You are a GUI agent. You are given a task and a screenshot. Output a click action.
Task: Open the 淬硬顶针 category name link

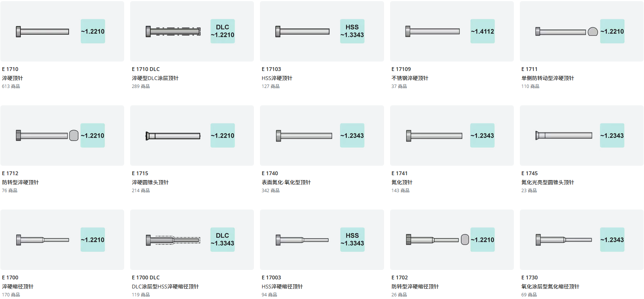pos(12,78)
